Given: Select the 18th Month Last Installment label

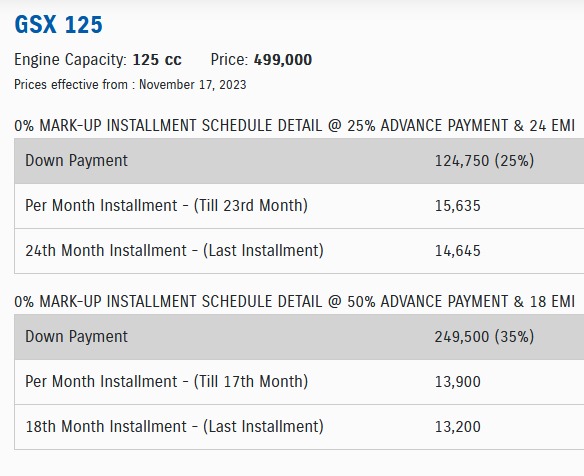Looking at the screenshot, I should click(x=174, y=427).
